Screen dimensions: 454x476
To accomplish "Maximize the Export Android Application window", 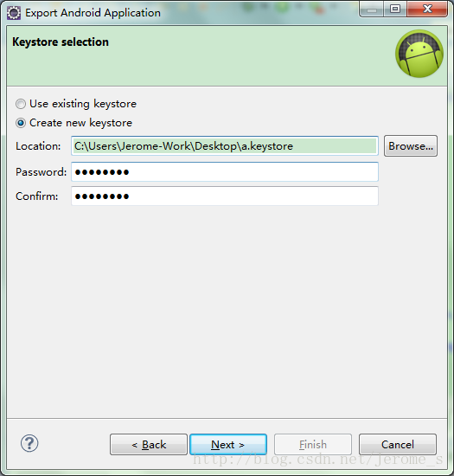I will 395,10.
